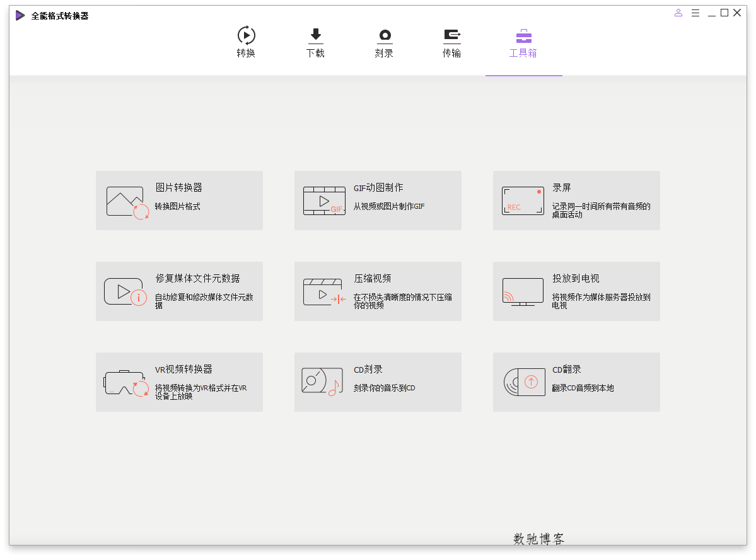The width and height of the screenshot is (756, 560).
Task: Open the GIF动图制作 title
Action: pos(378,188)
